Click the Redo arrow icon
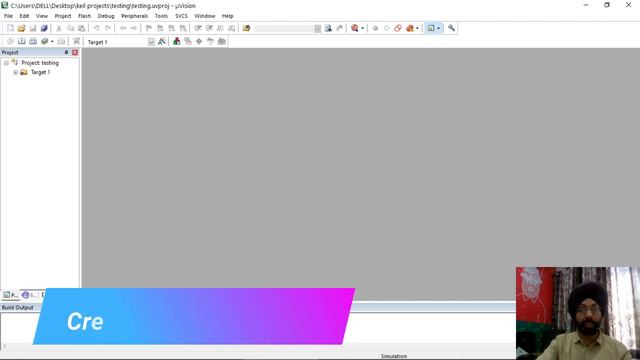This screenshot has width=640, height=360. pos(108,28)
